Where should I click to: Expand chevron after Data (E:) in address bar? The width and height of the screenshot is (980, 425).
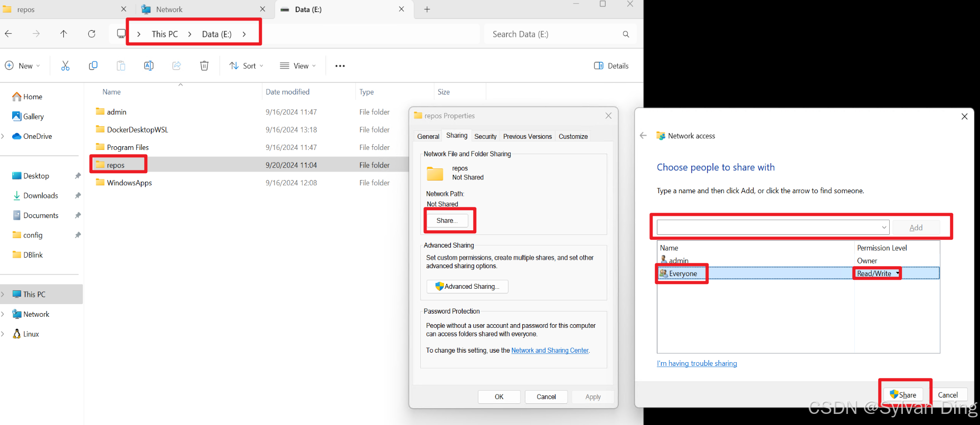244,34
